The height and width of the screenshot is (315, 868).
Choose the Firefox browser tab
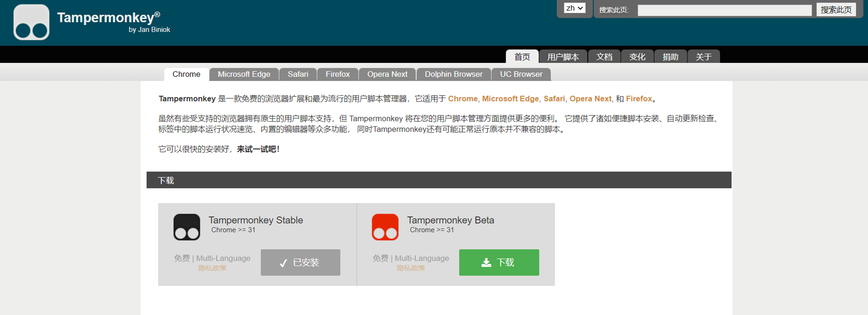tap(337, 74)
